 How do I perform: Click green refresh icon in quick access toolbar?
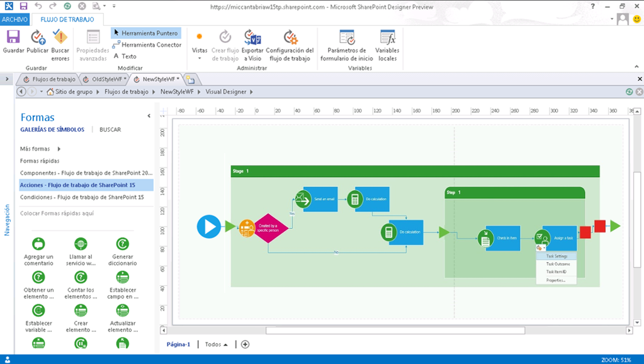[x=67, y=6]
